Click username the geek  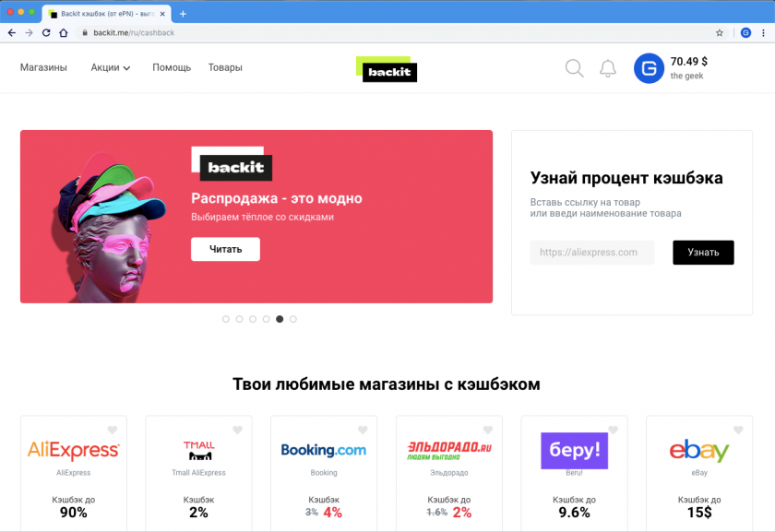tap(686, 76)
